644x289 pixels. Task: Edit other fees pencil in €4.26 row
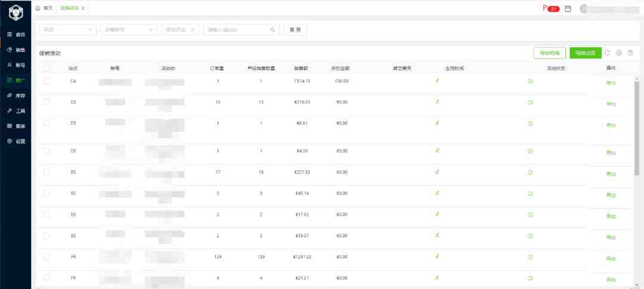[437, 150]
